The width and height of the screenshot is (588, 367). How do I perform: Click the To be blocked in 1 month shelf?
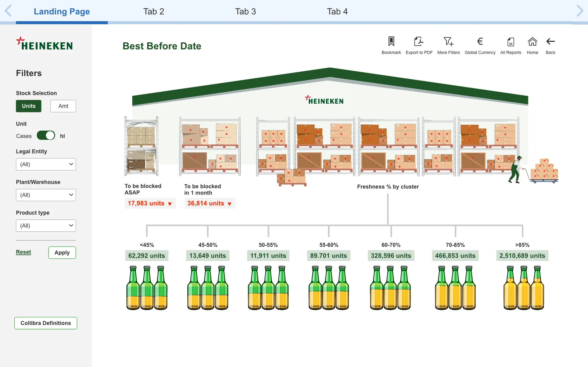tap(210, 146)
